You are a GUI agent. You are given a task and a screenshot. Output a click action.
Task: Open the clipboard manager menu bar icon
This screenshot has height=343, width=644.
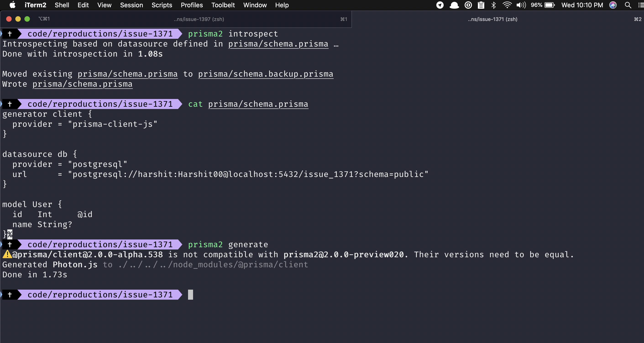click(x=481, y=5)
